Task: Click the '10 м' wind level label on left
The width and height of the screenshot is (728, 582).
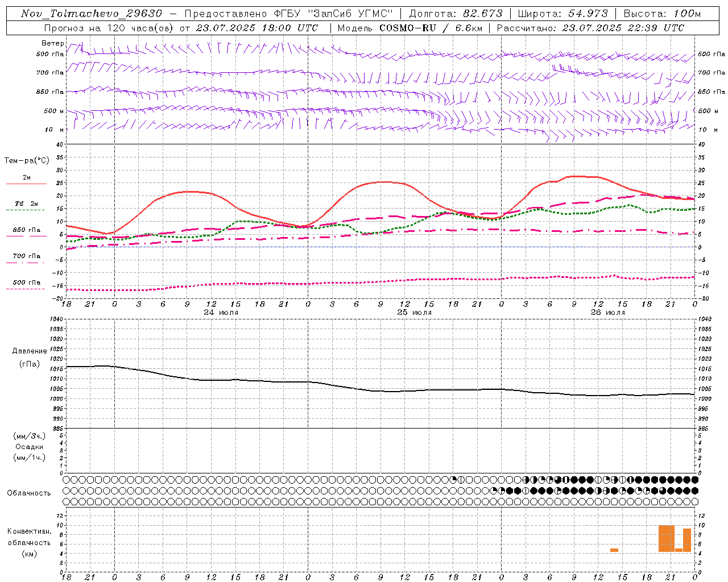Action: pos(55,130)
